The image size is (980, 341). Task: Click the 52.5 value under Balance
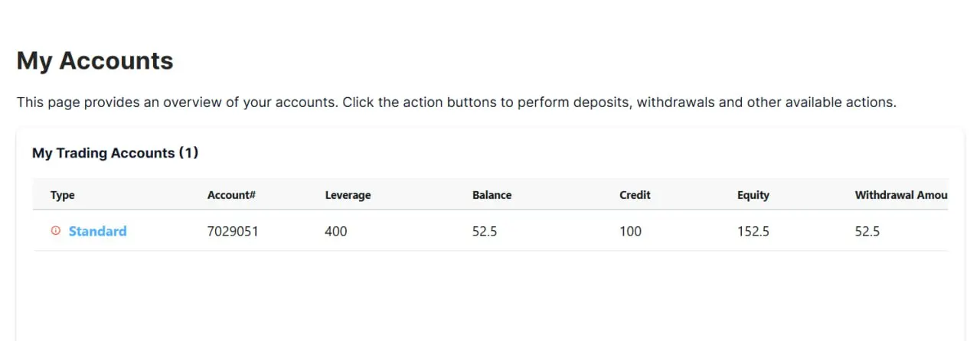coord(485,231)
